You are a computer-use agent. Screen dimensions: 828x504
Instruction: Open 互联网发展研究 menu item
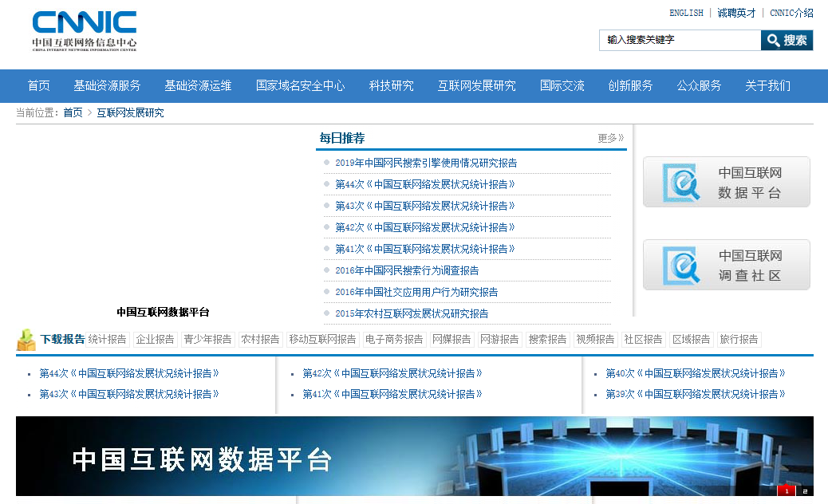476,85
